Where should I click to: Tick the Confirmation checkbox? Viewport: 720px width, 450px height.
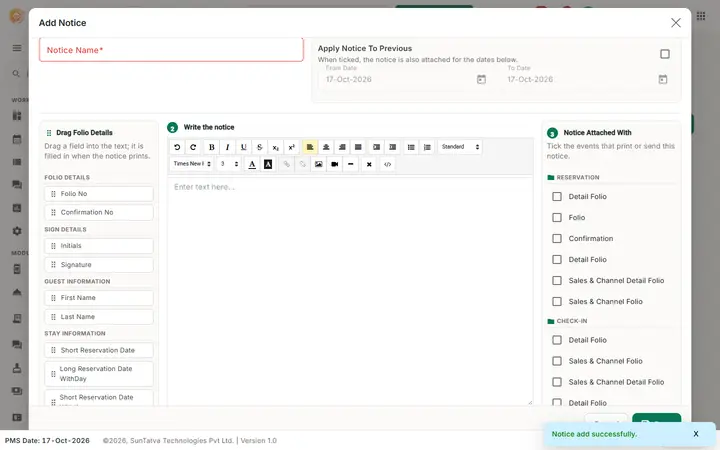[557, 239]
